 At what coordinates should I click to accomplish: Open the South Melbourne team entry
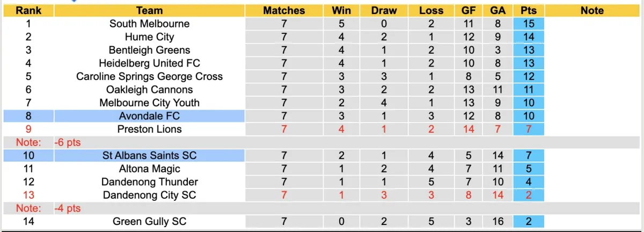(x=149, y=24)
